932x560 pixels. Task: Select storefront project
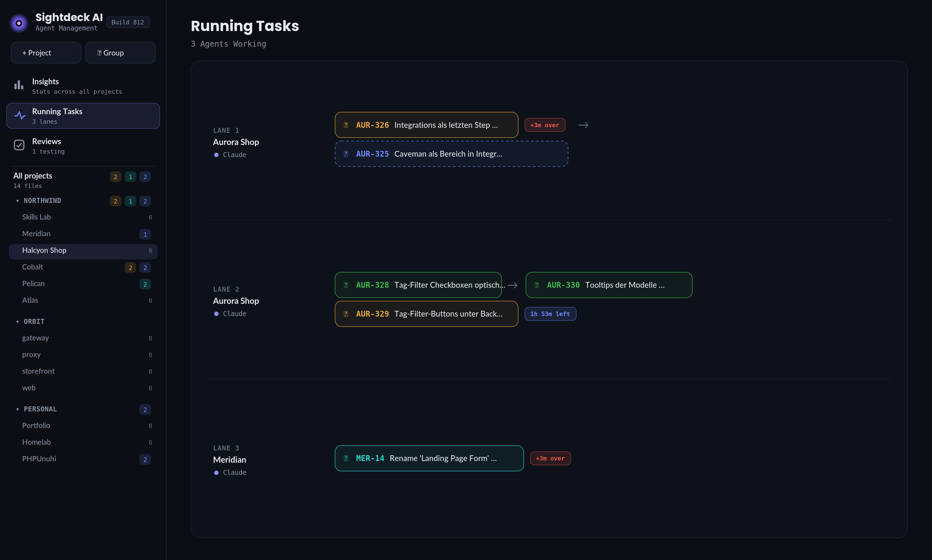click(x=83, y=372)
